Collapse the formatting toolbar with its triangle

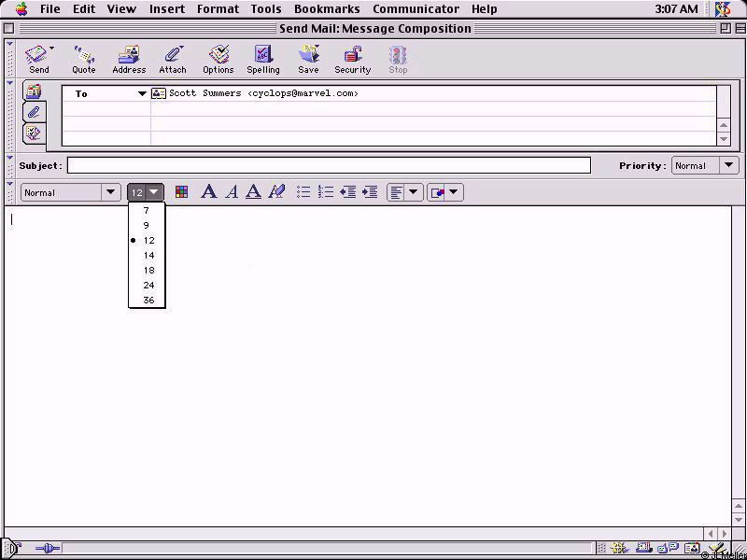pos(9,183)
